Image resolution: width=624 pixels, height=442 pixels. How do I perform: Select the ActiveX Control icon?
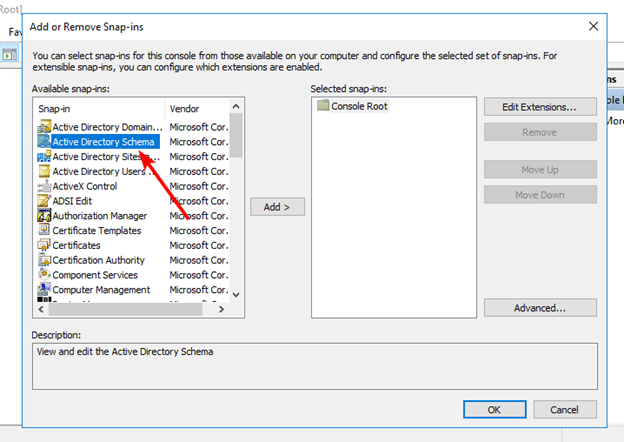click(44, 186)
